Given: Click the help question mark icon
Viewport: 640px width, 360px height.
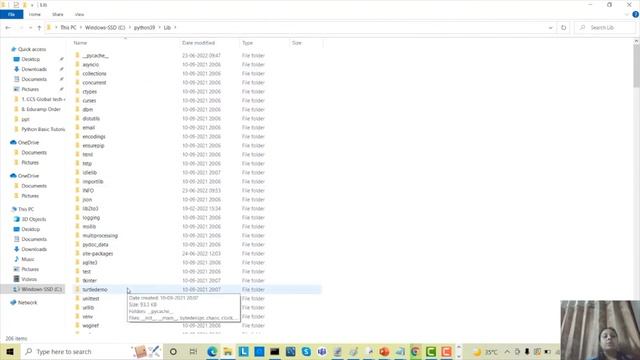Looking at the screenshot, I should (x=636, y=14).
